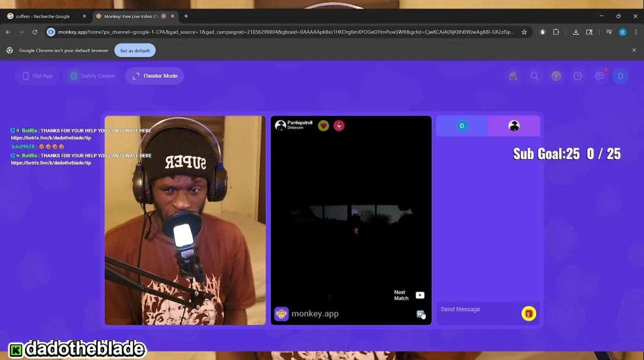Open the Monkey store icon in header
The width and height of the screenshot is (644, 360).
[513, 76]
